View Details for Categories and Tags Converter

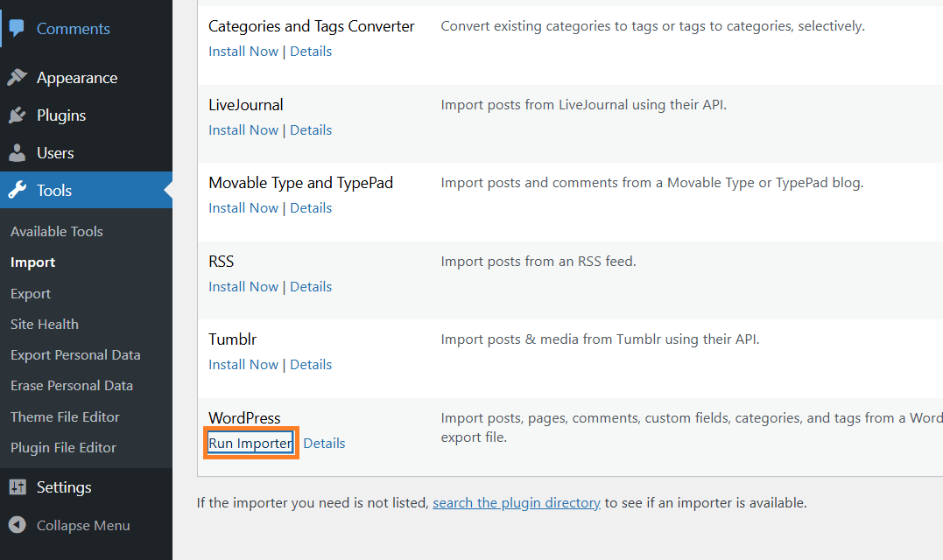[311, 51]
